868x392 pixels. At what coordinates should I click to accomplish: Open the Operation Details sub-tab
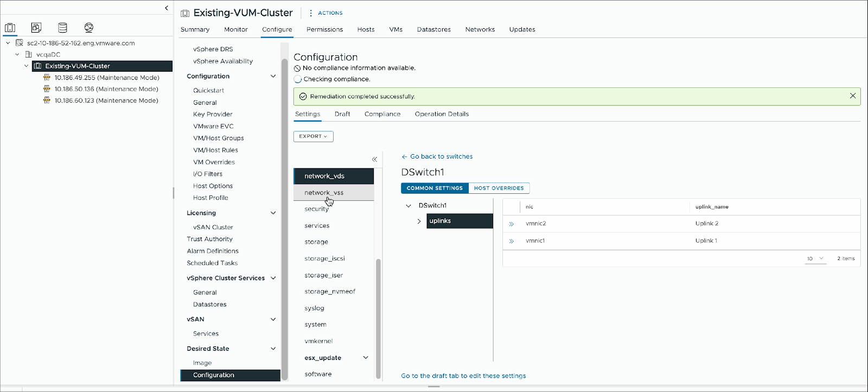(x=442, y=114)
